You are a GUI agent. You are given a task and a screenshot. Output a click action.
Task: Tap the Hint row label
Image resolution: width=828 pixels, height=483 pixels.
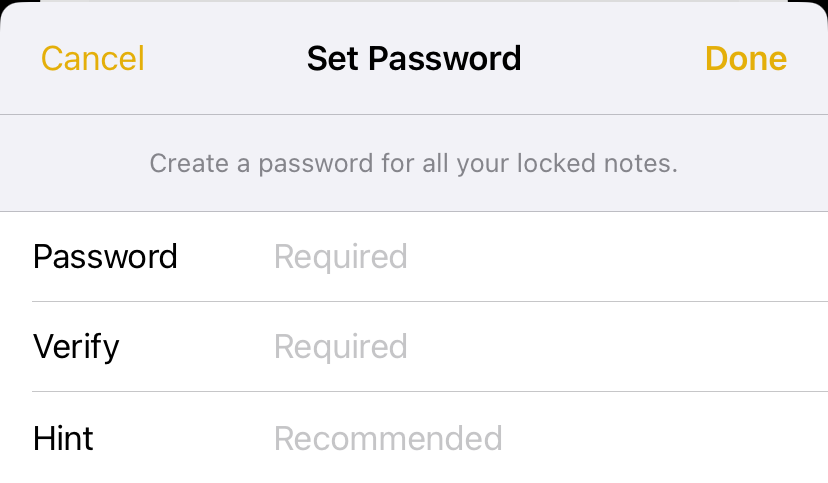(63, 438)
